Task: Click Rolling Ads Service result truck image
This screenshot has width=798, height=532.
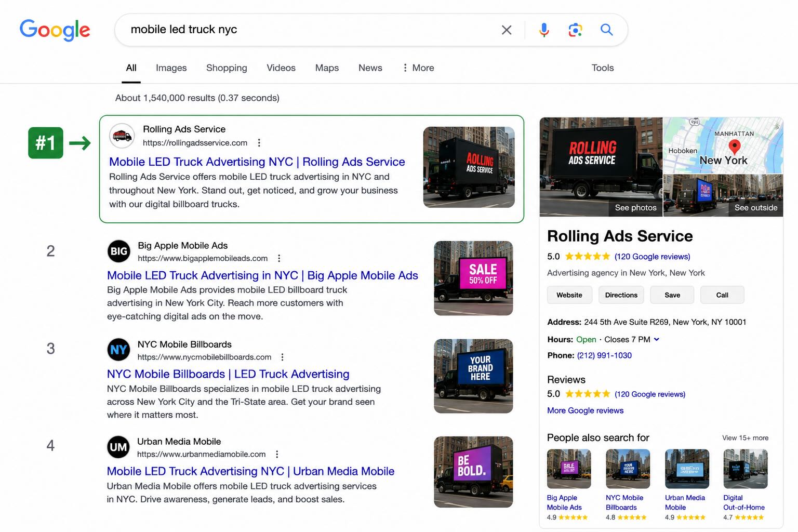Action: pos(469,167)
